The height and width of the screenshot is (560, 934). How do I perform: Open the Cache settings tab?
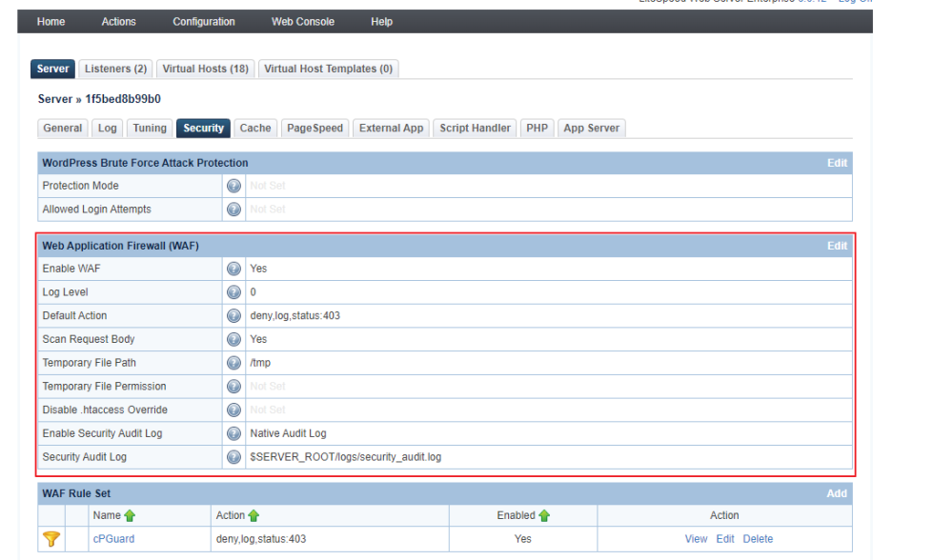254,127
